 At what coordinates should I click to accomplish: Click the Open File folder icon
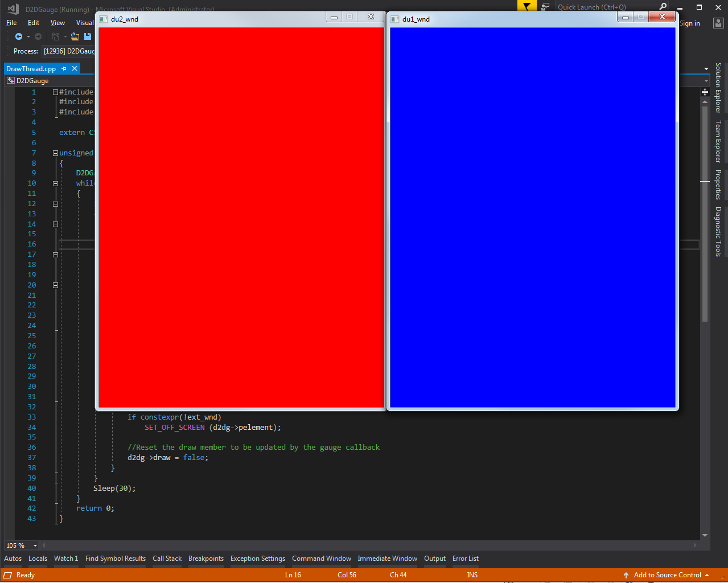pyautogui.click(x=75, y=36)
